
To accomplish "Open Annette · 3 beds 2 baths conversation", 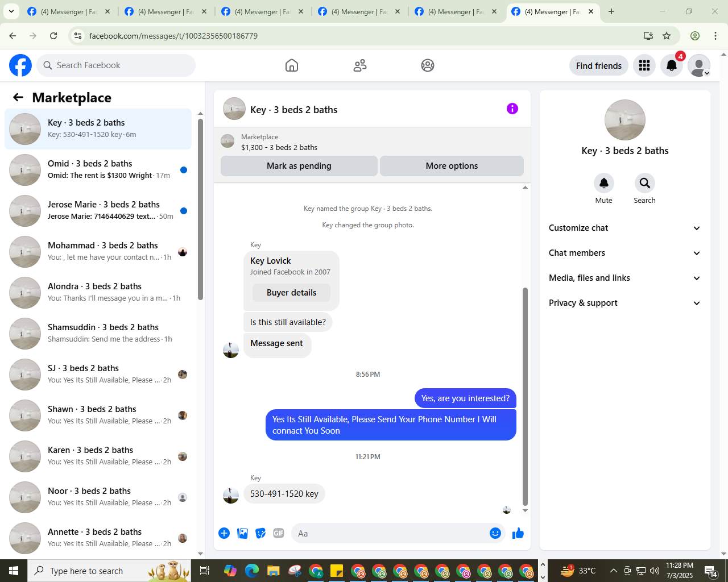I will pos(98,538).
